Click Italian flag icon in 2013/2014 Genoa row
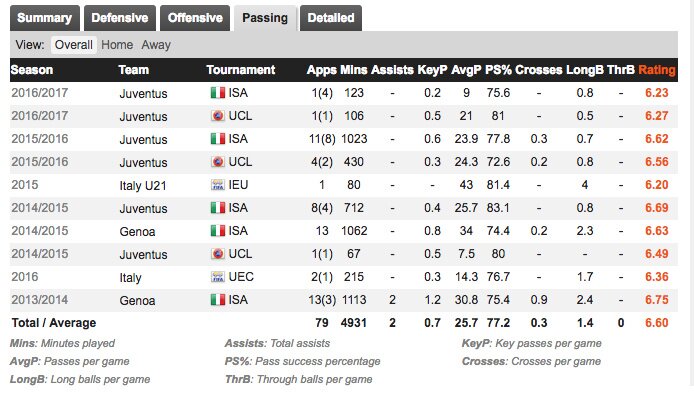The height and width of the screenshot is (397, 694). pyautogui.click(x=218, y=300)
